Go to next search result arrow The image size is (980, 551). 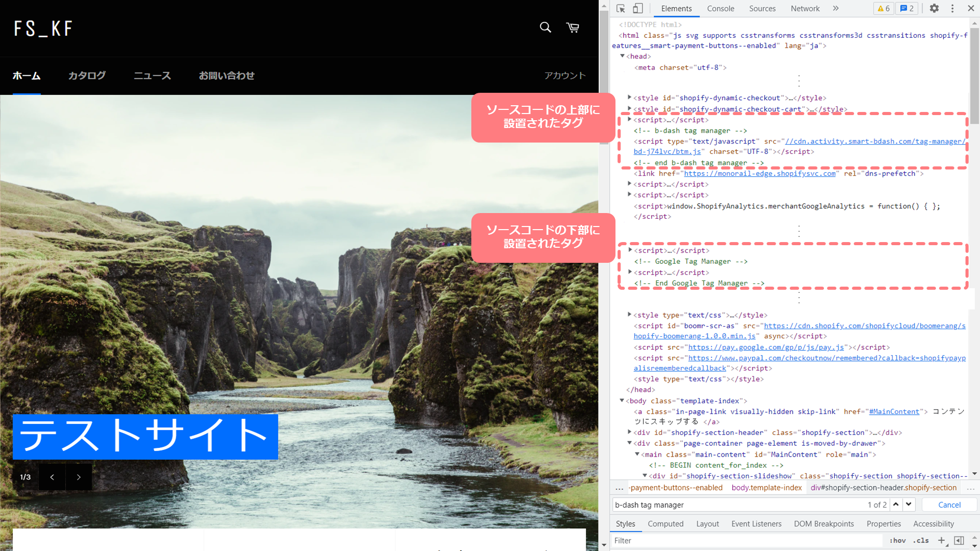[x=909, y=504]
